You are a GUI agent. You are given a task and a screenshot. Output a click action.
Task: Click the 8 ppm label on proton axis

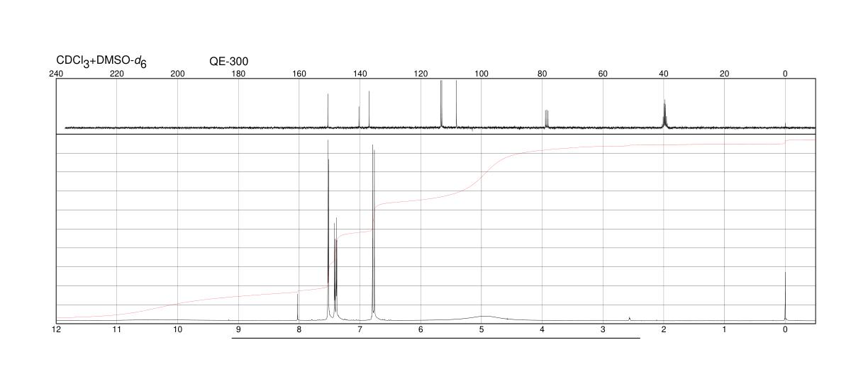click(x=299, y=329)
